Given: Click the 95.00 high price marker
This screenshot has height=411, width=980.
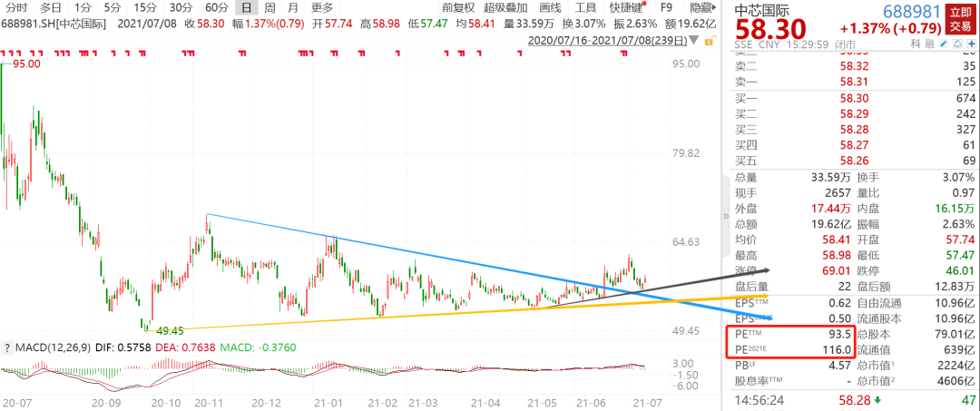Looking at the screenshot, I should click(26, 64).
